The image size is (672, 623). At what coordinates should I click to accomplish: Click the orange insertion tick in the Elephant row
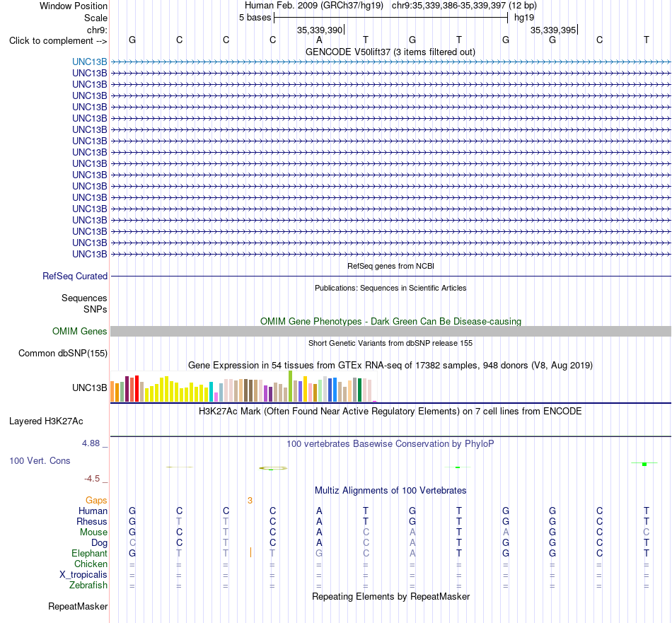250,552
